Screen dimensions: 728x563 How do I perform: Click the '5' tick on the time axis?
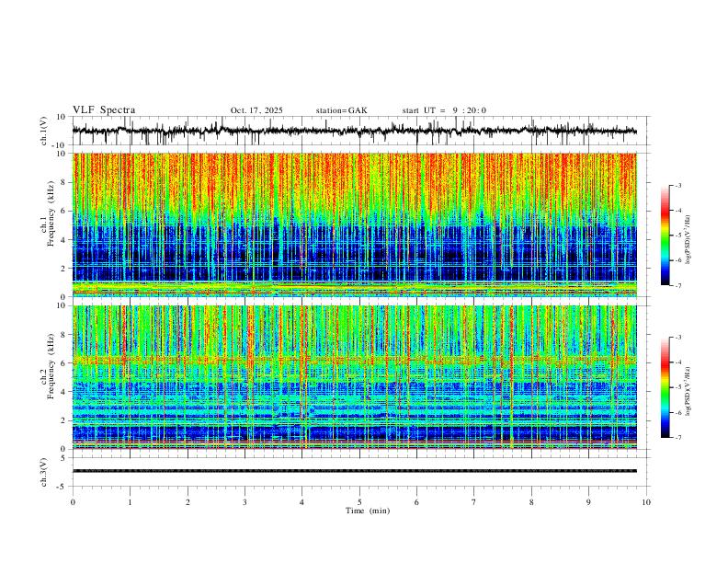pyautogui.click(x=359, y=502)
